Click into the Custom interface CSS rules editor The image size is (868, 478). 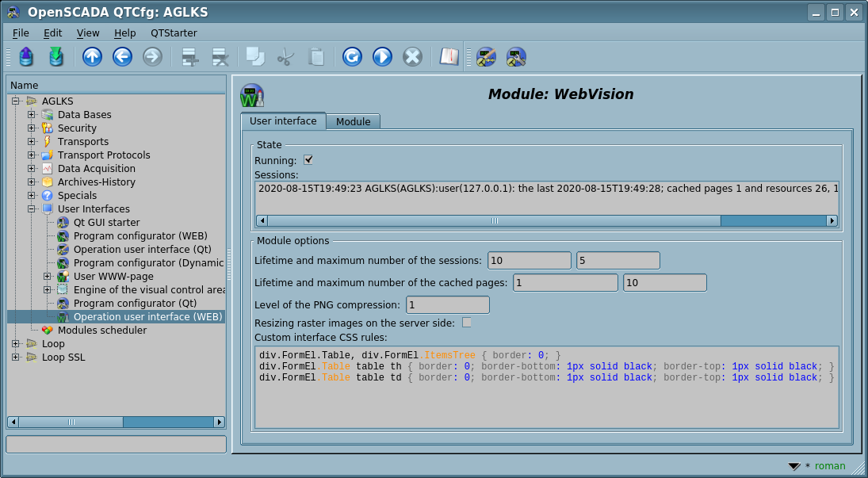tap(547, 387)
